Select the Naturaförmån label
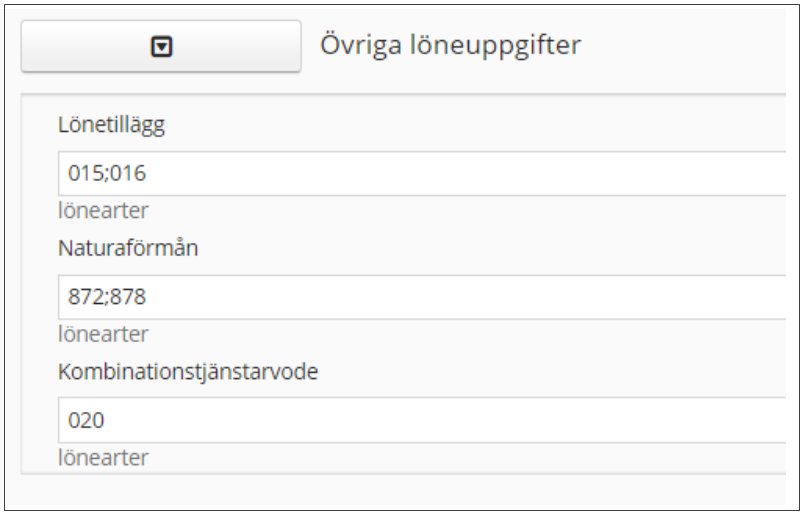This screenshot has height=513, width=803. (128, 248)
